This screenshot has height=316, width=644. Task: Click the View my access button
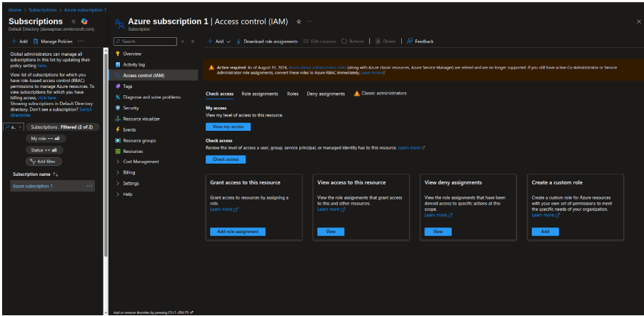[x=228, y=127]
